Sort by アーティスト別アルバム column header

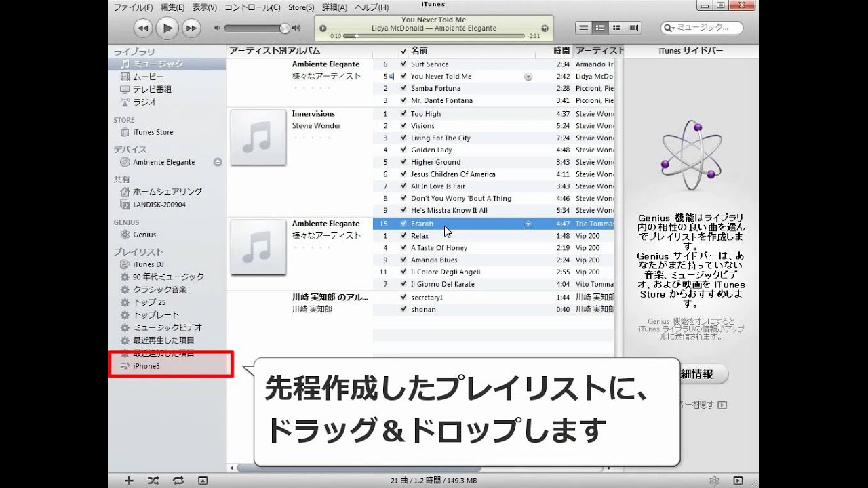coord(299,51)
